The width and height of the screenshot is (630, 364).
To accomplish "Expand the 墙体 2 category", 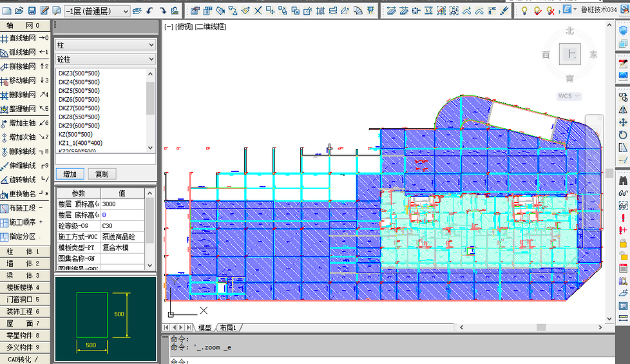I will point(25,263).
